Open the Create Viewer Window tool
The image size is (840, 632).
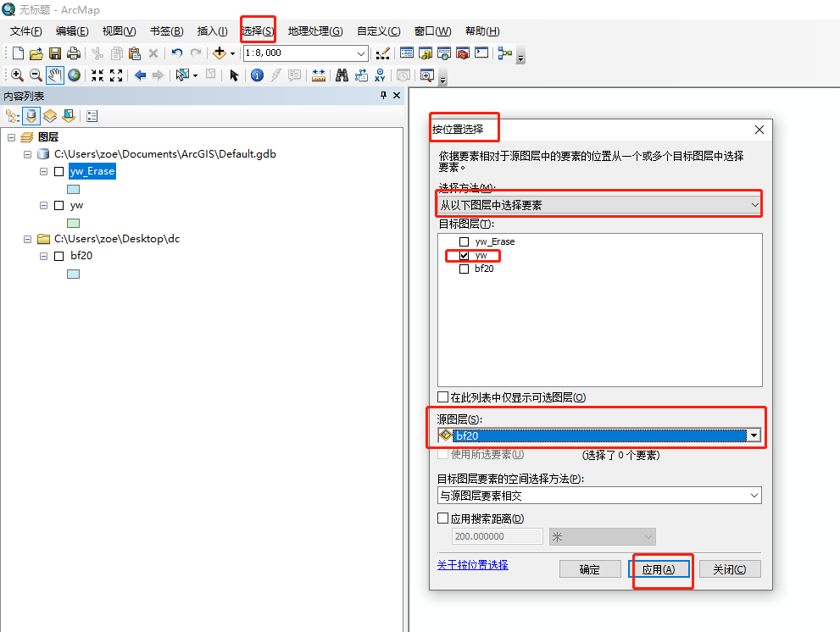click(427, 75)
